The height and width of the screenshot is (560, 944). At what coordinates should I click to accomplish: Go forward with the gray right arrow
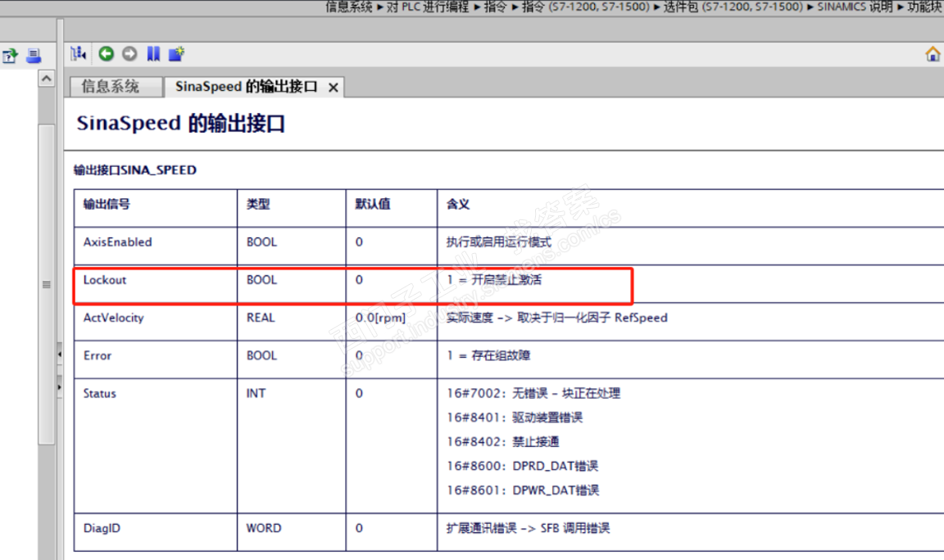click(x=129, y=54)
